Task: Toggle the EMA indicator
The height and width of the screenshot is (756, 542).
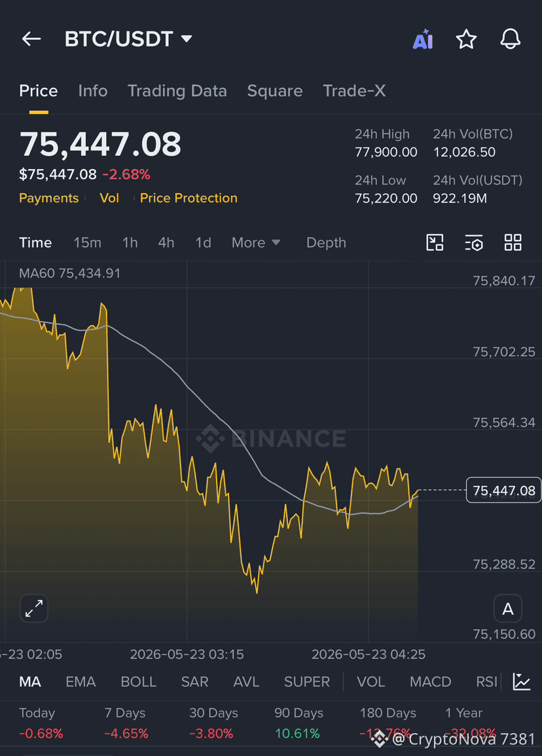Action: pos(81,682)
